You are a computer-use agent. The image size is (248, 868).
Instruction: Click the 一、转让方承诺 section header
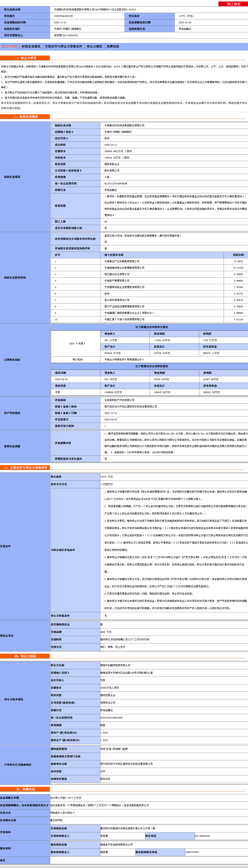(25, 58)
